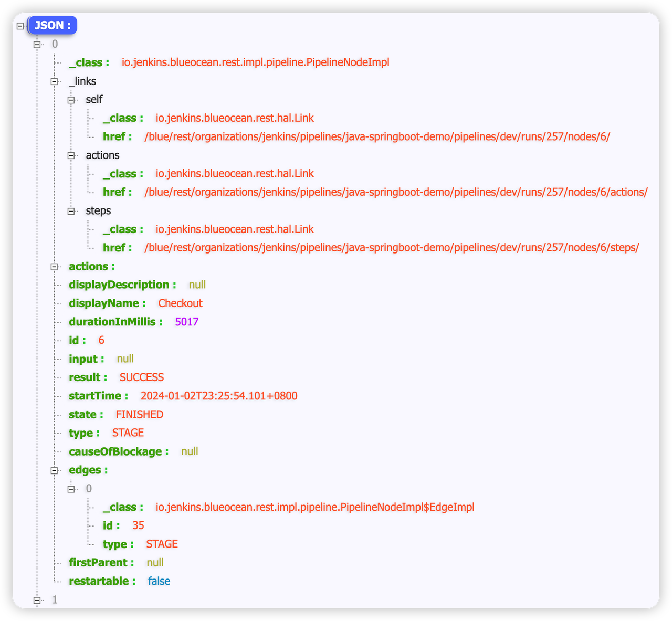The height and width of the screenshot is (621, 672).
Task: Click the type value STAGE above causeOfBlockage
Action: pos(128,433)
